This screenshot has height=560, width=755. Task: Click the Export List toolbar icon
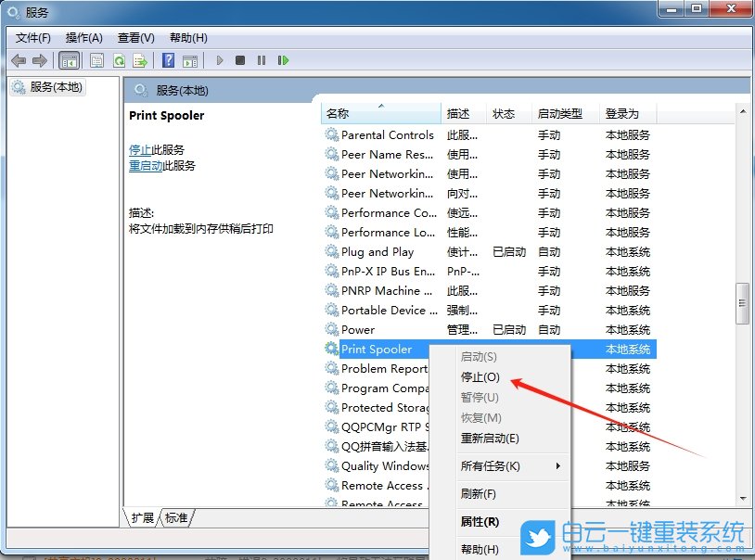coord(140,60)
